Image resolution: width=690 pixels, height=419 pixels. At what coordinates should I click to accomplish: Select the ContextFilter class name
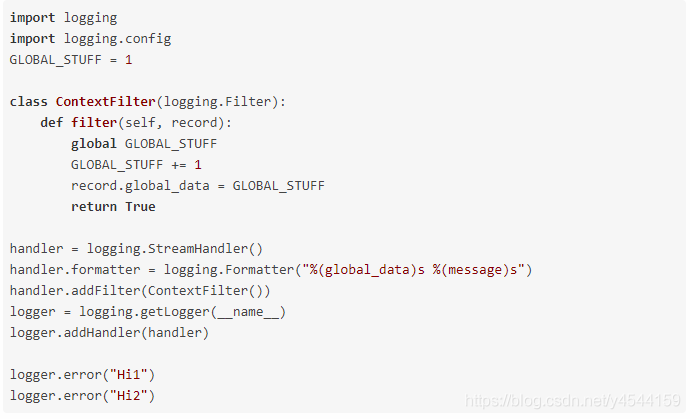click(x=106, y=102)
